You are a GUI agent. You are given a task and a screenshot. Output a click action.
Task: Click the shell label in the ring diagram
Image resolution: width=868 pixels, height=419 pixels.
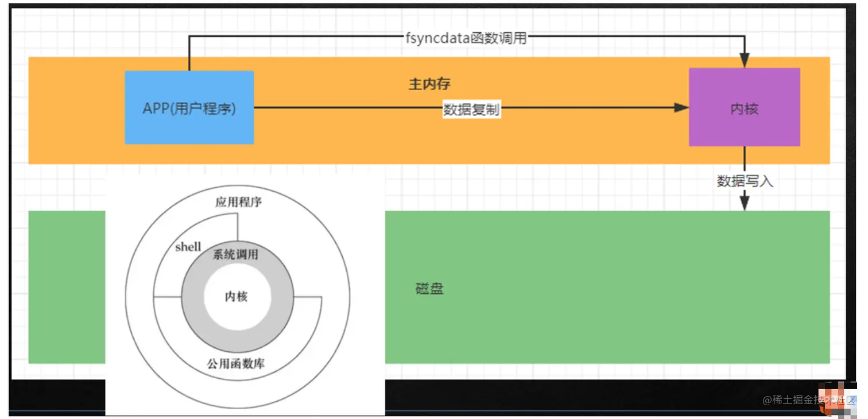pos(188,247)
